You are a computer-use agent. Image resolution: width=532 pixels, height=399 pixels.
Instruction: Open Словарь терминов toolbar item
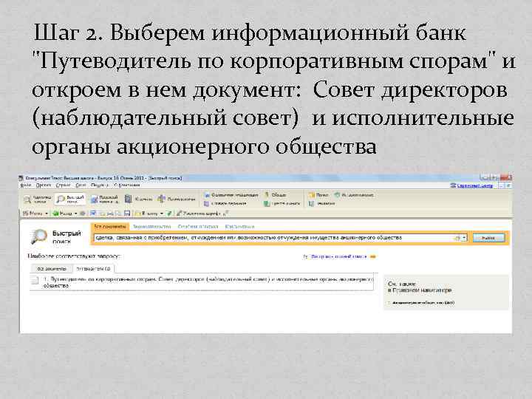pos(225,204)
